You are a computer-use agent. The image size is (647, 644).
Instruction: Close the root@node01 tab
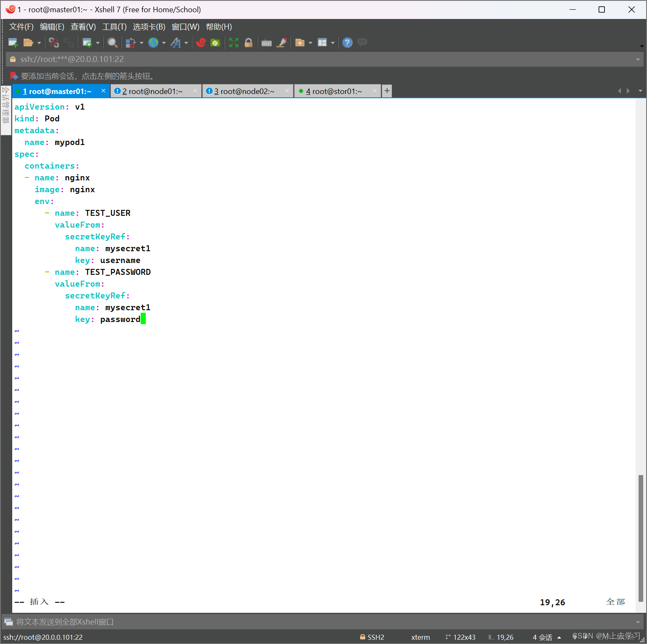click(x=195, y=91)
